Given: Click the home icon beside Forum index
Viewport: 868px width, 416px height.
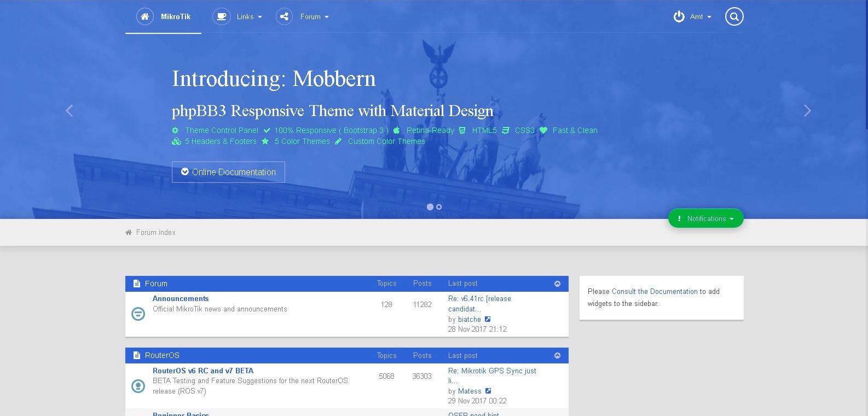Looking at the screenshot, I should coord(129,233).
